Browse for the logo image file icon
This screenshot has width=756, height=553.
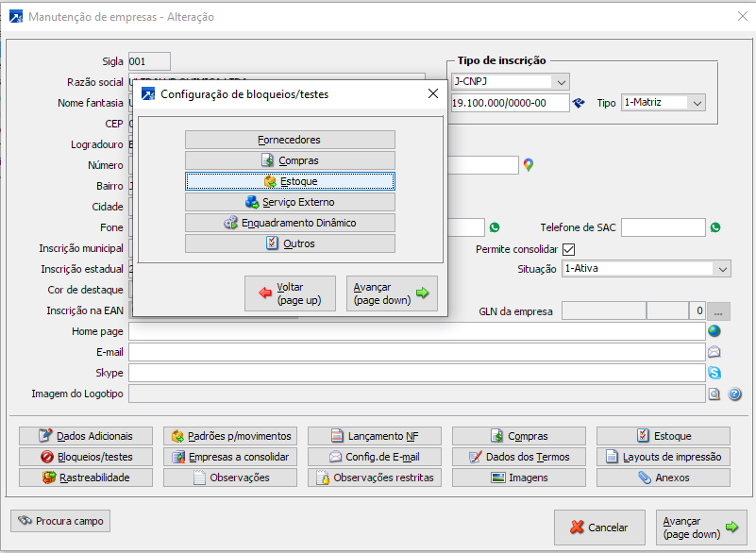pos(714,394)
